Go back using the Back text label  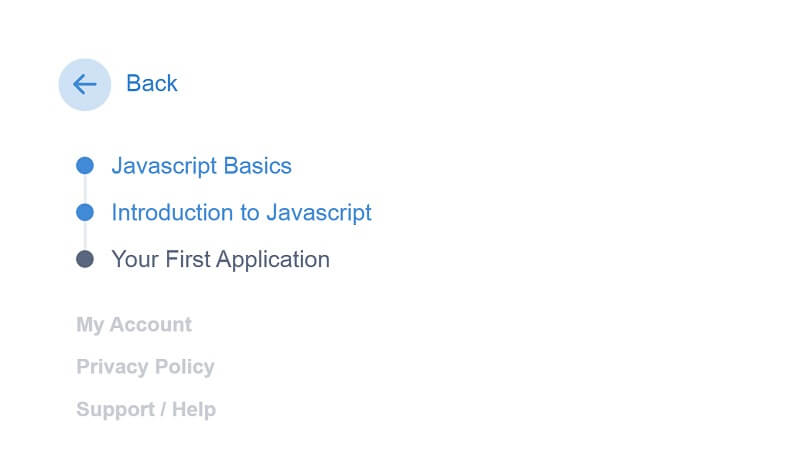(x=152, y=83)
